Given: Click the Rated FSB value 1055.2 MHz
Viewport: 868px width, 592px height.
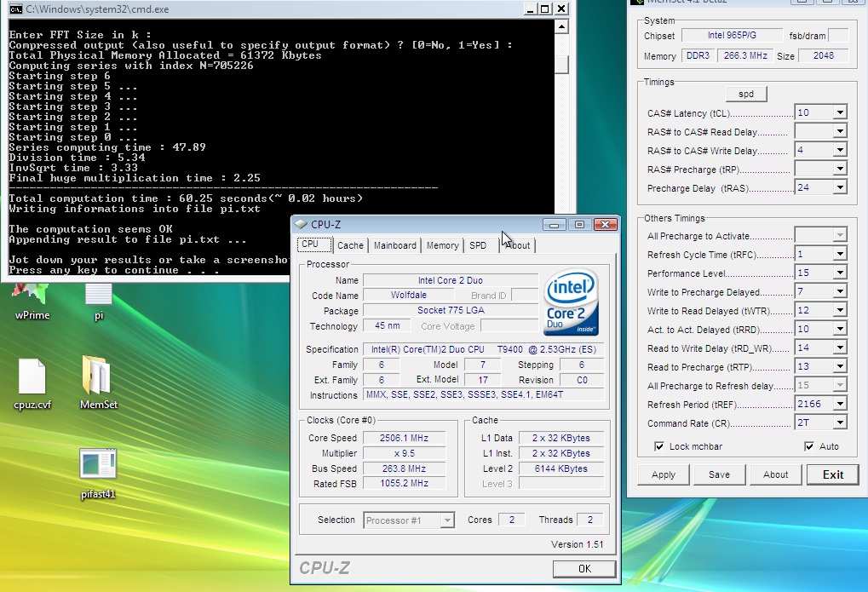Looking at the screenshot, I should click(404, 484).
